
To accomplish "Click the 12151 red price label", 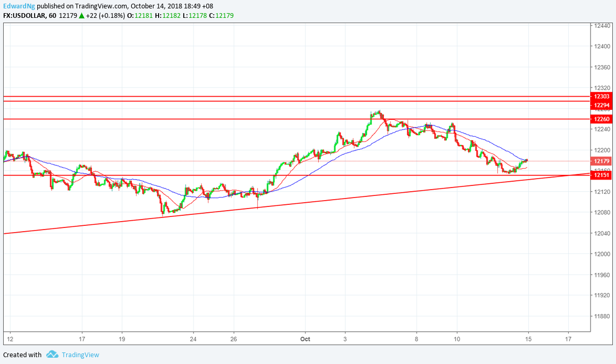I will [601, 175].
